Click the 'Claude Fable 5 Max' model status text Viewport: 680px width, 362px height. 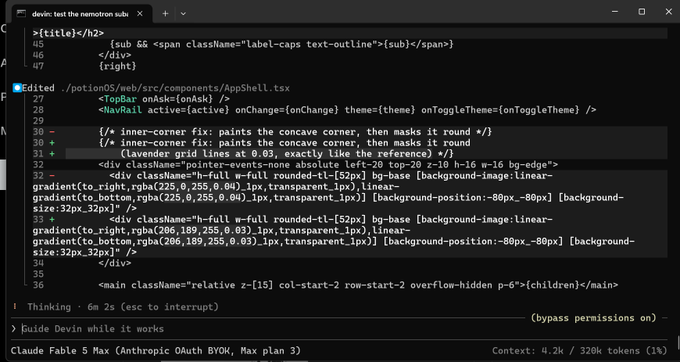(156, 351)
